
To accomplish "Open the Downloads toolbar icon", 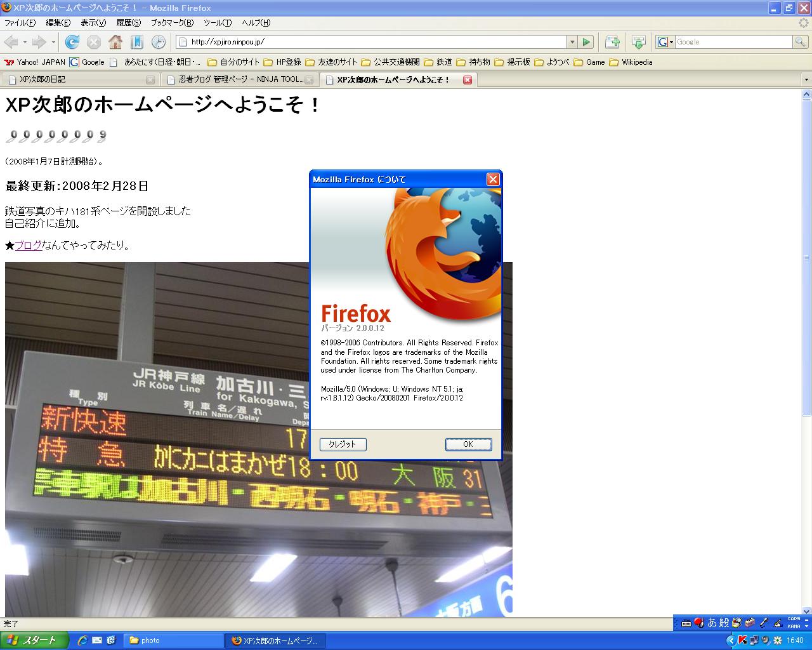I will click(x=639, y=42).
